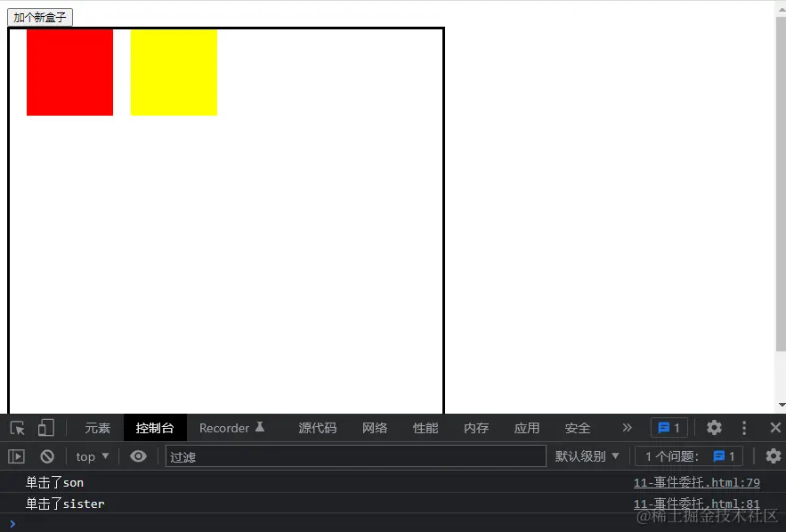
Task: Click the red square box
Action: 69,71
